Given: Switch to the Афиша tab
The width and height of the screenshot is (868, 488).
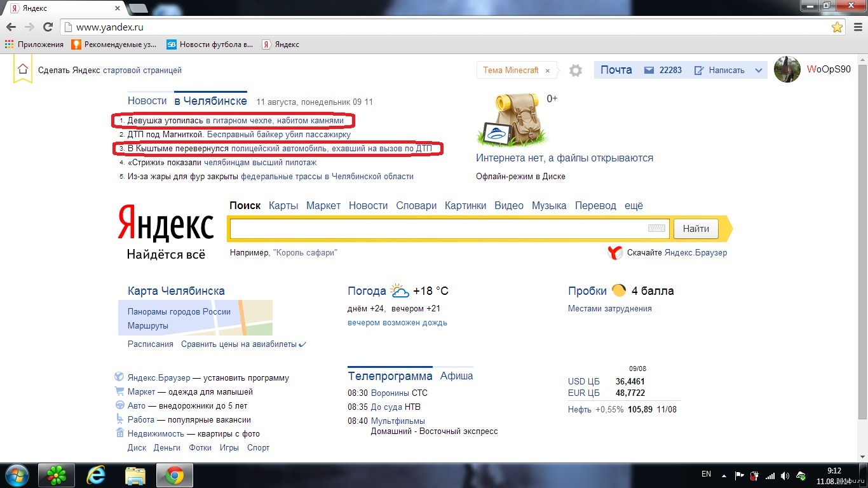Looking at the screenshot, I should tap(457, 376).
